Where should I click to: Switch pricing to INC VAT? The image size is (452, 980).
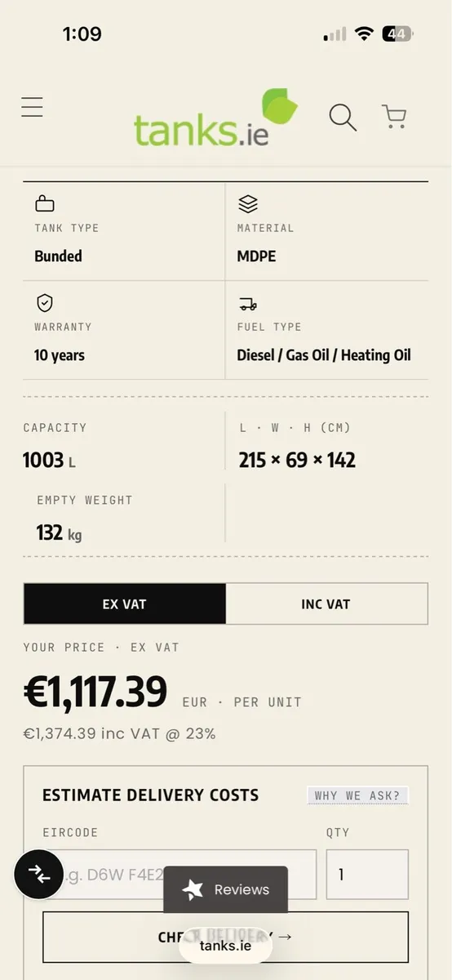tap(326, 604)
